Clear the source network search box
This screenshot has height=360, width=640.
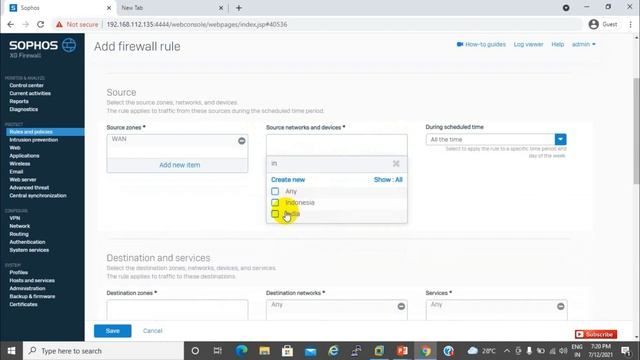tap(396, 164)
